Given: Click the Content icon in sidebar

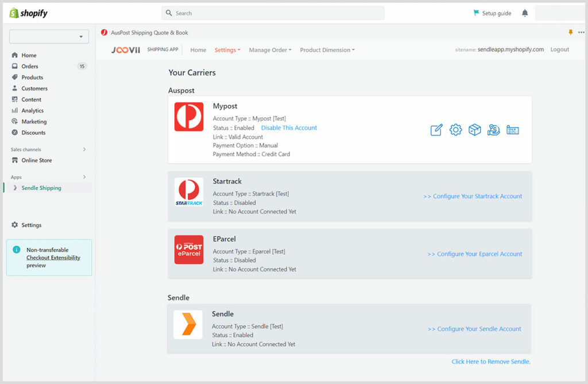Looking at the screenshot, I should point(14,99).
